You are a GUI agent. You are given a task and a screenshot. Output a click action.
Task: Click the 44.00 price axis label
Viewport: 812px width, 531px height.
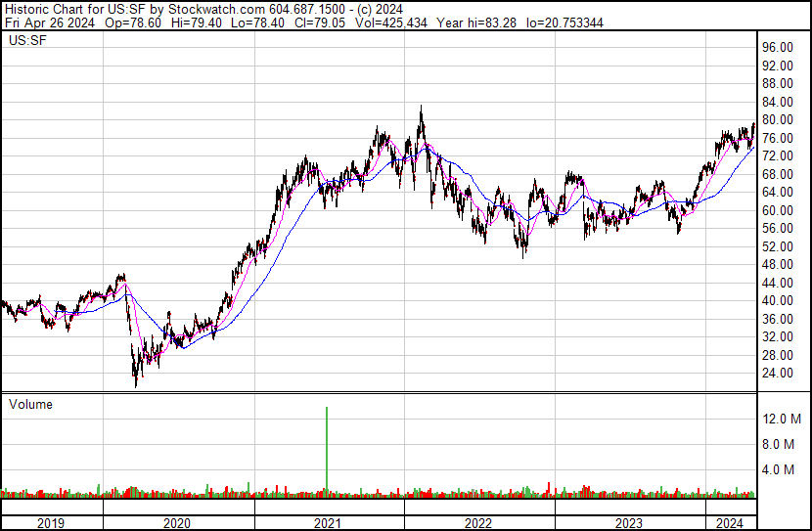778,283
